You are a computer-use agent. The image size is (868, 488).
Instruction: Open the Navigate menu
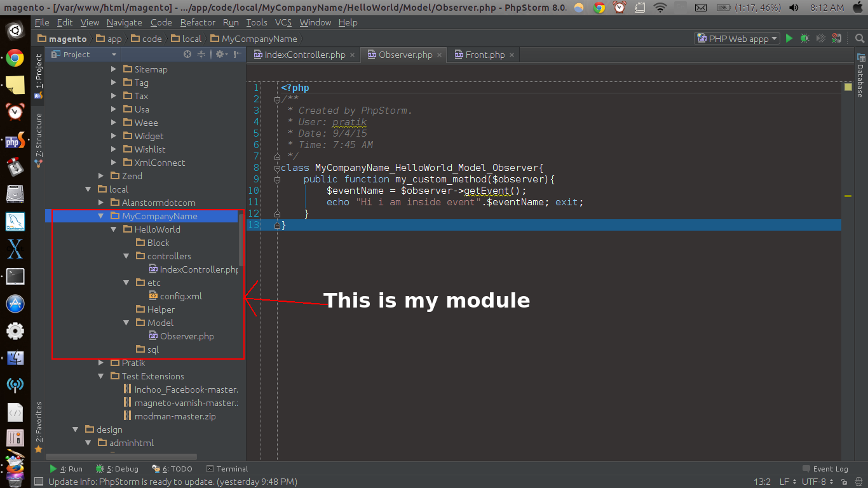(125, 22)
